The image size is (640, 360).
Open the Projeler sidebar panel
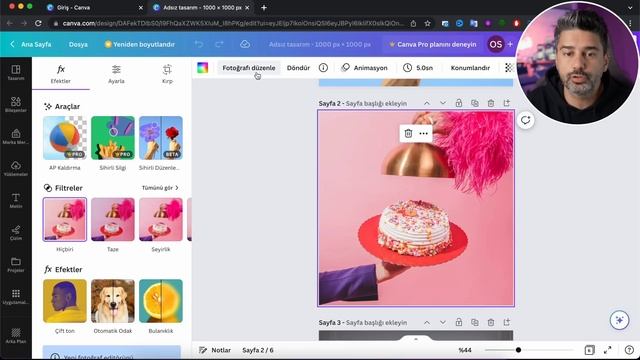pos(16,264)
